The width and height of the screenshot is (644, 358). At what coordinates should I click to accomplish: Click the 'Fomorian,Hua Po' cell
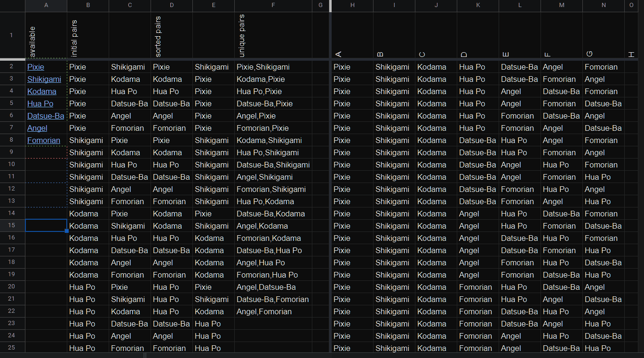click(x=273, y=275)
